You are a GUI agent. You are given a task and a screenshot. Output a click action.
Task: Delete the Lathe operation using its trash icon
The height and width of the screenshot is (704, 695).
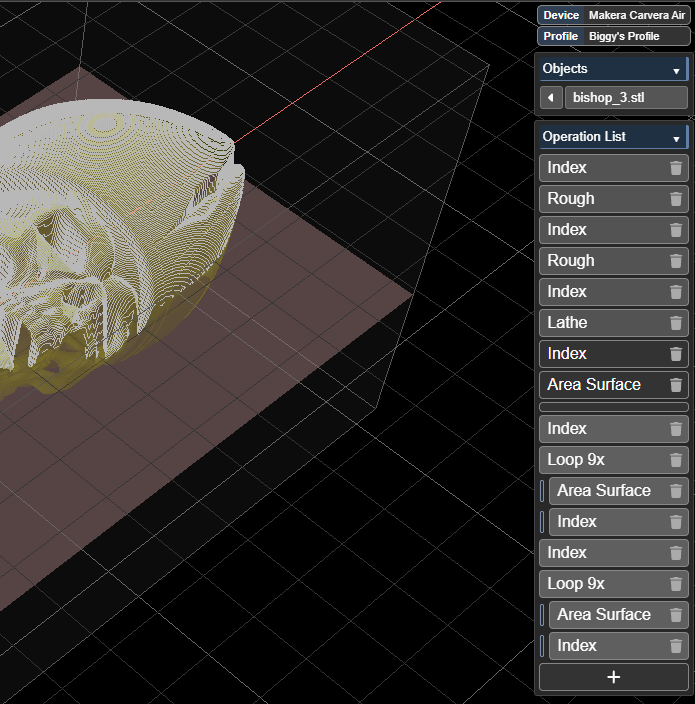click(676, 323)
